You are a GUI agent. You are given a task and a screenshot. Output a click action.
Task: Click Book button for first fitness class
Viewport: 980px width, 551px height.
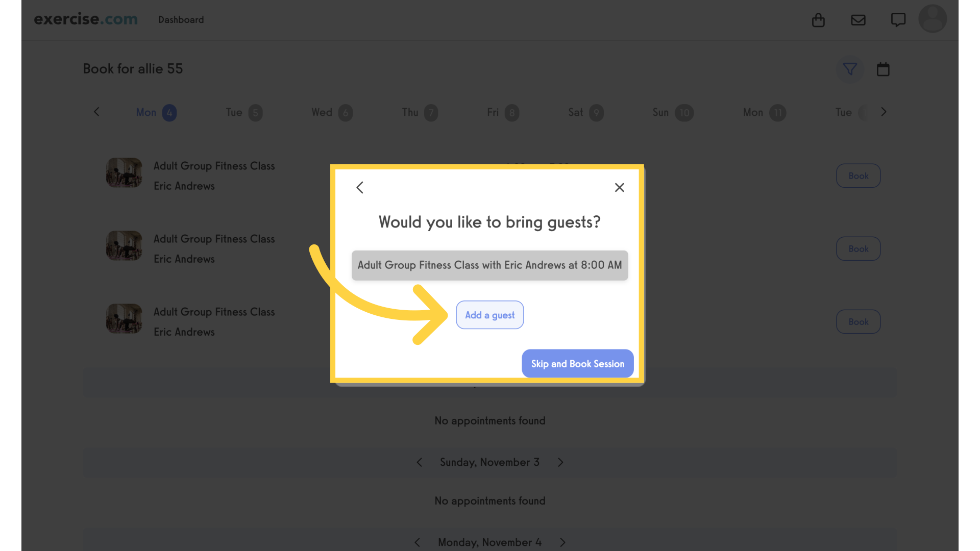point(858,175)
